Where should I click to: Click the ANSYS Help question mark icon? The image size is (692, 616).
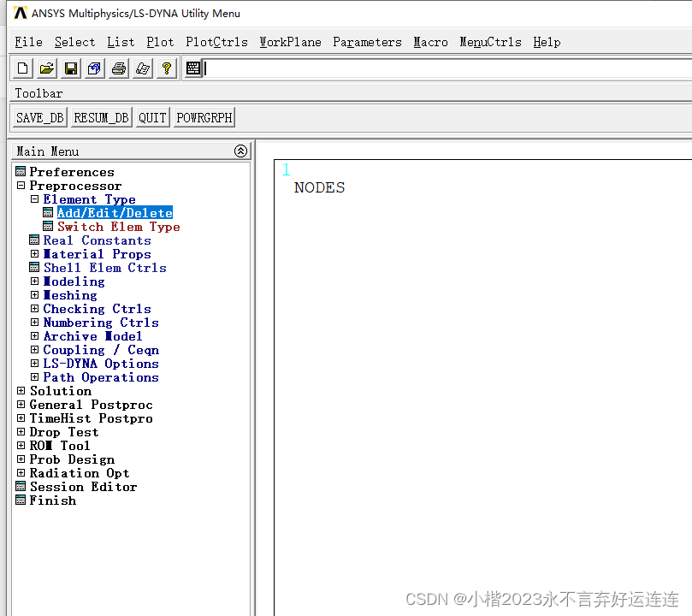pos(167,68)
